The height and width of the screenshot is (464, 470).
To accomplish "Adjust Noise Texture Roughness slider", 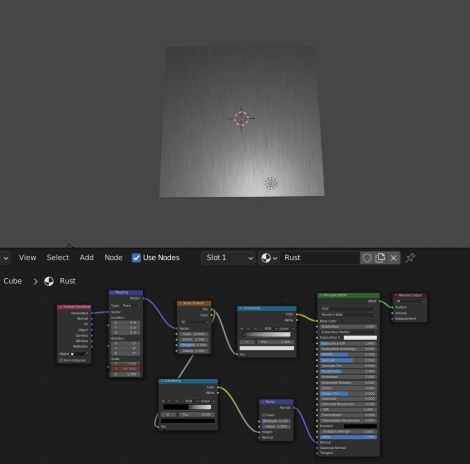I will [194, 345].
